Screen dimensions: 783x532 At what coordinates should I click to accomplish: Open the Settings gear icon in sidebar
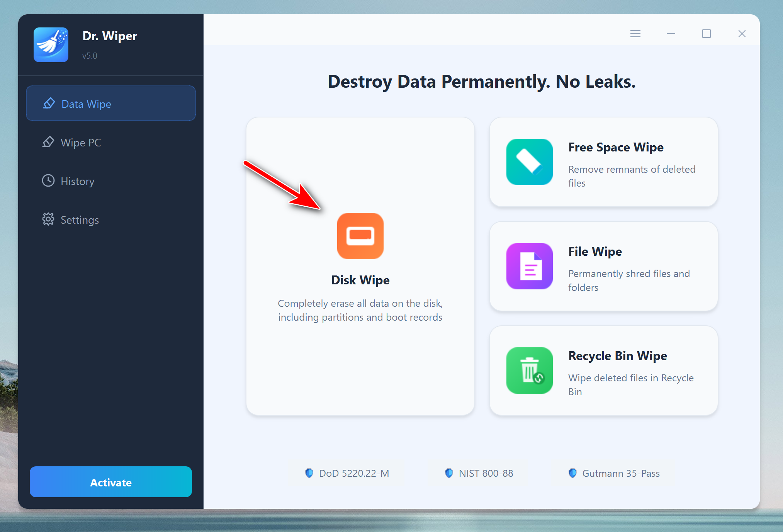[48, 219]
